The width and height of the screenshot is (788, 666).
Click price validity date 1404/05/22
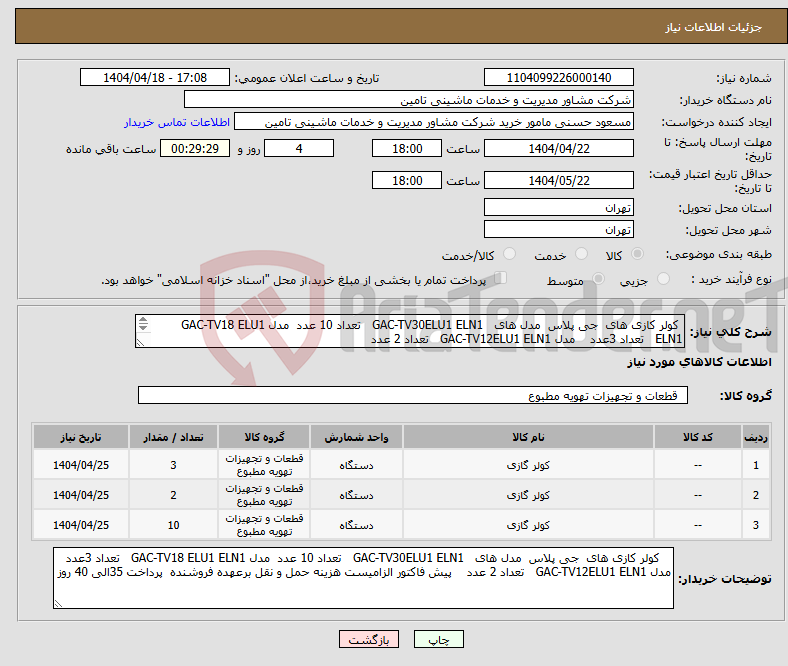(x=558, y=180)
